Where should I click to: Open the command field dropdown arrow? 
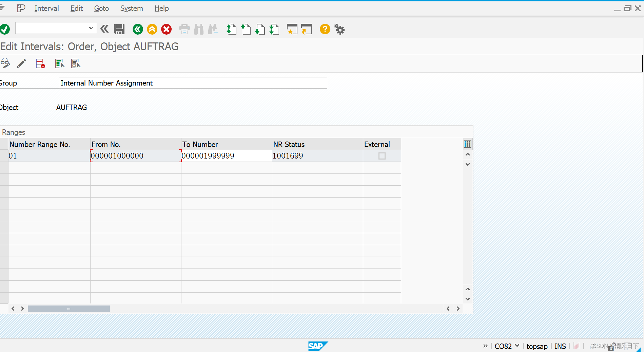point(91,28)
